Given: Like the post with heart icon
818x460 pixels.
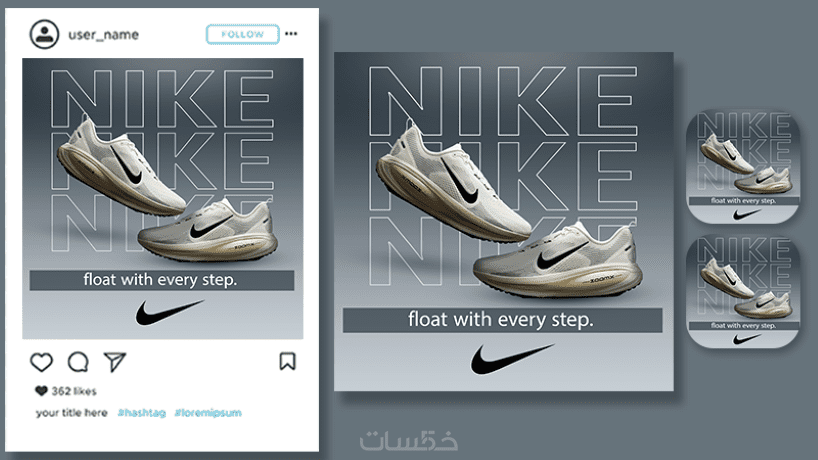Looking at the screenshot, I should (x=41, y=362).
